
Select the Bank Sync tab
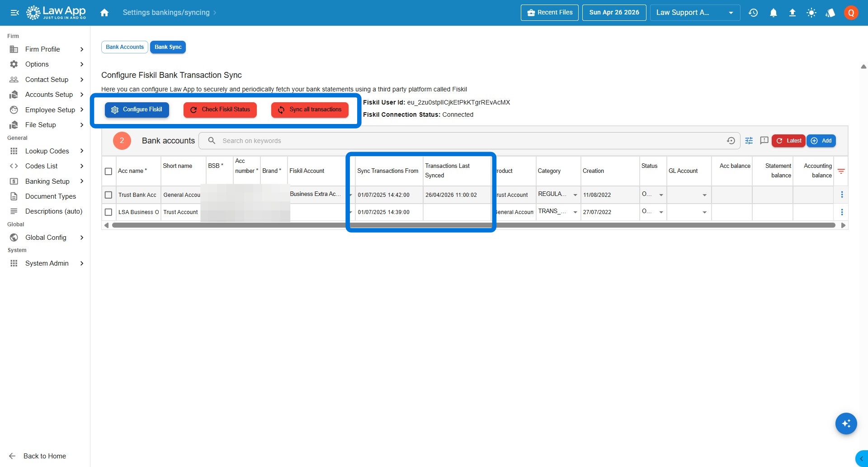pyautogui.click(x=168, y=47)
